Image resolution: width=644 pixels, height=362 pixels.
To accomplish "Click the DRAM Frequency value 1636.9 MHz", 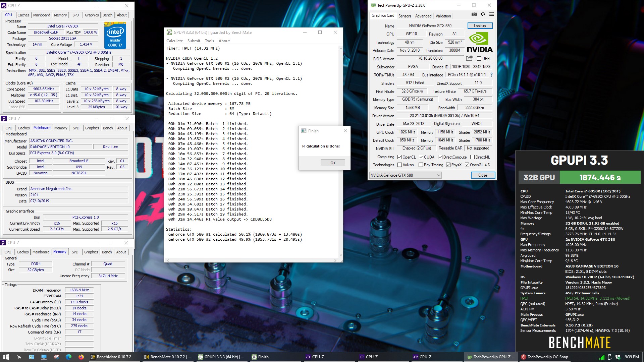I will tap(79, 290).
